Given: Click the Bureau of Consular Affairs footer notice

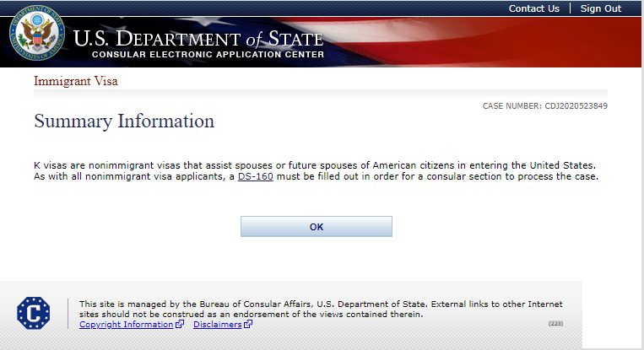Looking at the screenshot, I should point(321,309).
